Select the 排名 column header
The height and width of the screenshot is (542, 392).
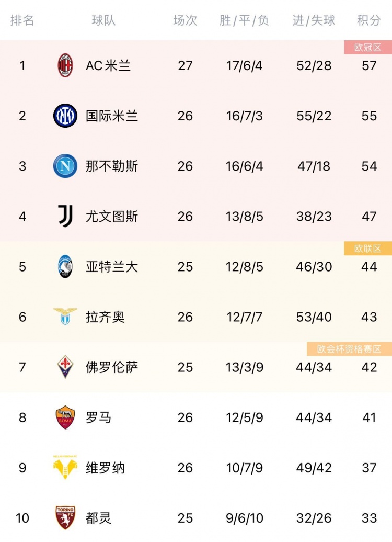coord(22,20)
